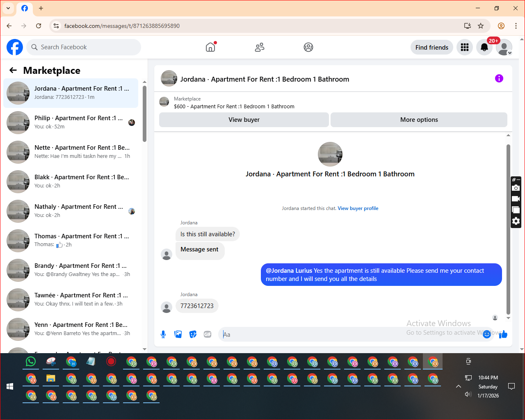Open the tab search chevron

pos(8,8)
